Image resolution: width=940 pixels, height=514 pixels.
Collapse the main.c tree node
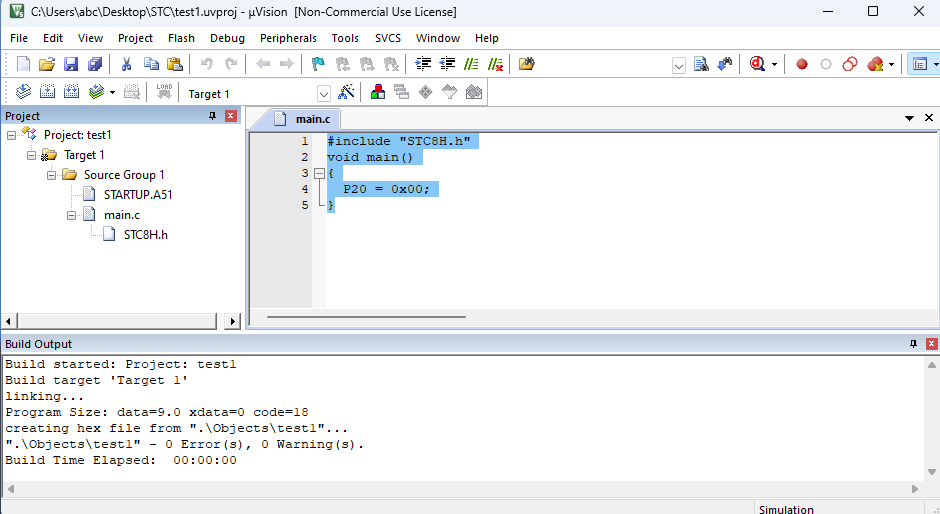(71, 215)
